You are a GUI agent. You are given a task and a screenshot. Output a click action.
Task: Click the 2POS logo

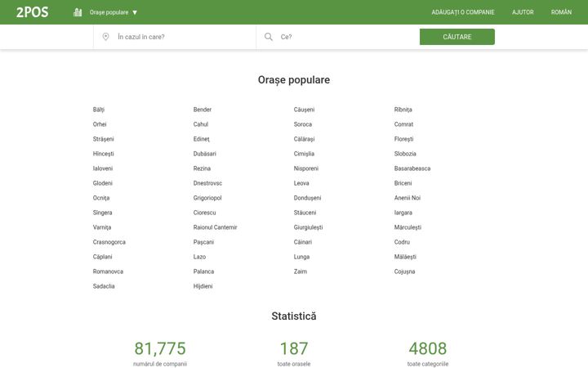(32, 12)
